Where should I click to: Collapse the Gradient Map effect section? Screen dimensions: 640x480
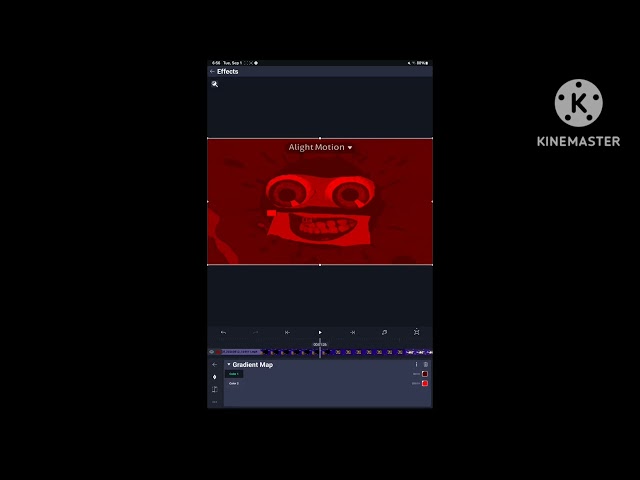pyautogui.click(x=229, y=364)
